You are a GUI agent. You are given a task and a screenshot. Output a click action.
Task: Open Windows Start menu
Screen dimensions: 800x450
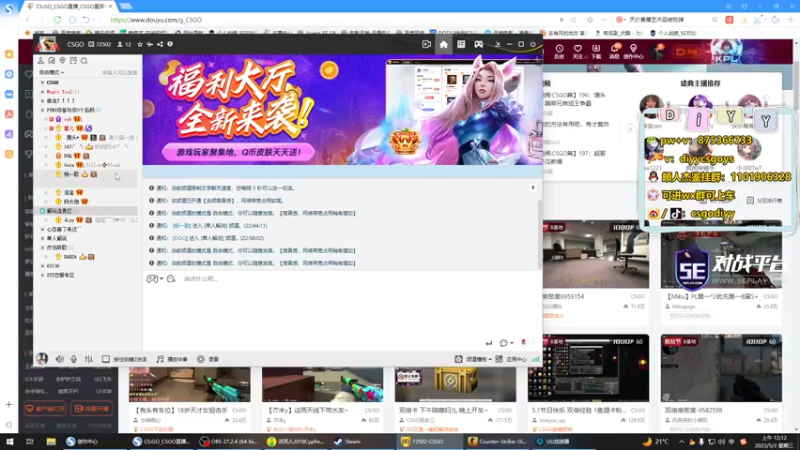click(10, 442)
